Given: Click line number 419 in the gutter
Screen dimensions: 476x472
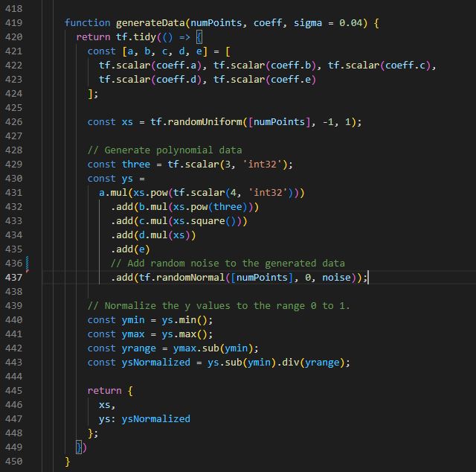Looking at the screenshot, I should pyautogui.click(x=14, y=22).
